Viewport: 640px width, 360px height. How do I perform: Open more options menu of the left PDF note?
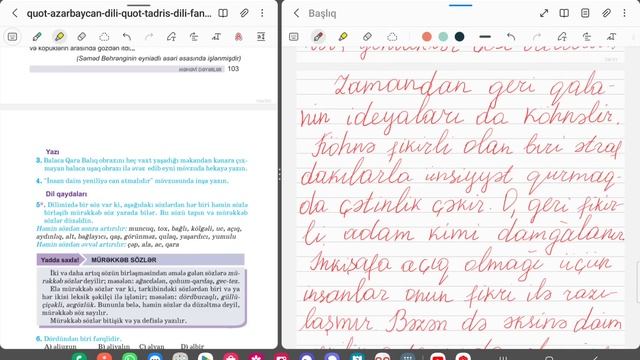(262, 13)
